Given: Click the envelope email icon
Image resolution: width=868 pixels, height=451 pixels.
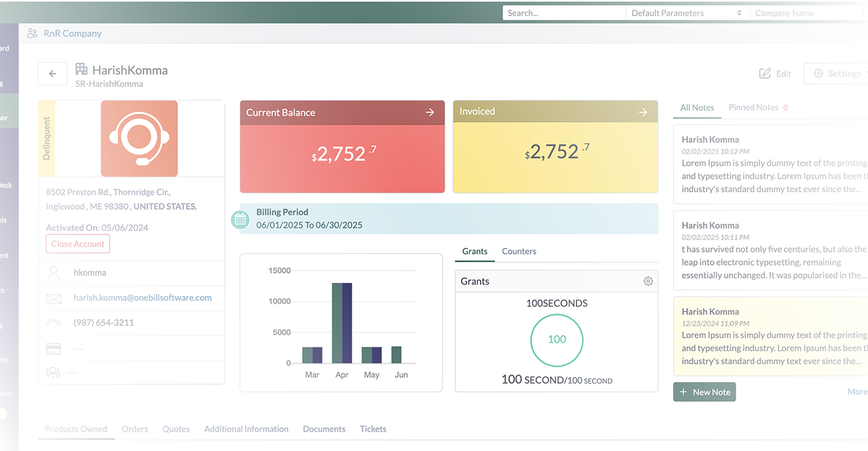Looking at the screenshot, I should click(54, 298).
